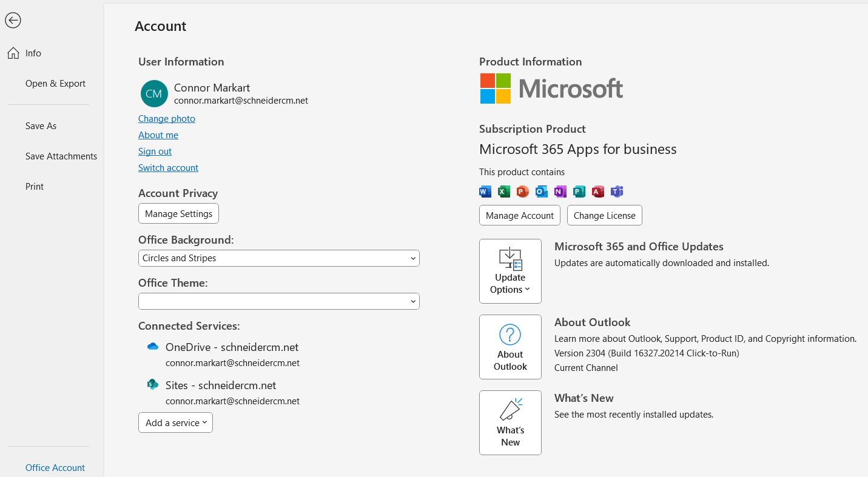Expand the Add a service menu
Screen dimensions: 868x477
tap(175, 423)
